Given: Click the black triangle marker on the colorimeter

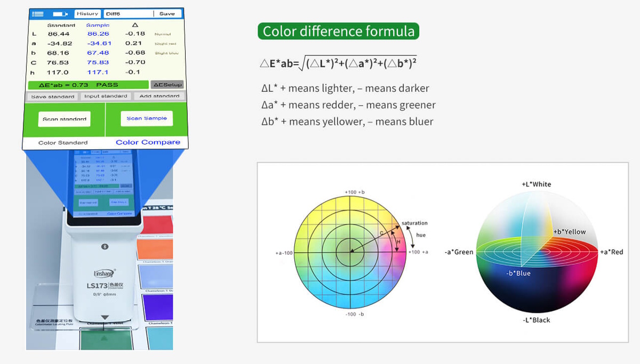Looking at the screenshot, I should (x=105, y=318).
